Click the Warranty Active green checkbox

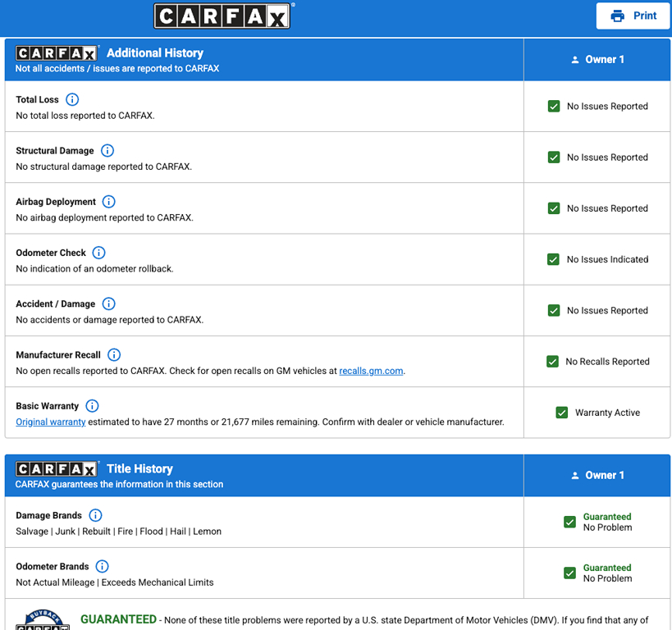coord(562,413)
